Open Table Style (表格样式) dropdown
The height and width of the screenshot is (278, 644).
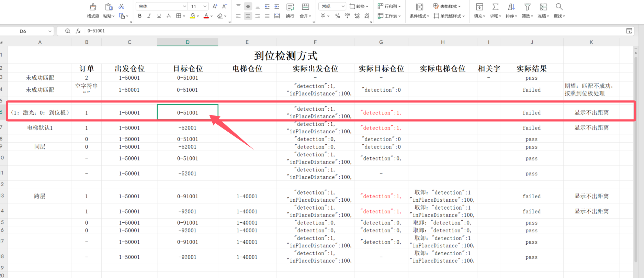click(x=447, y=6)
